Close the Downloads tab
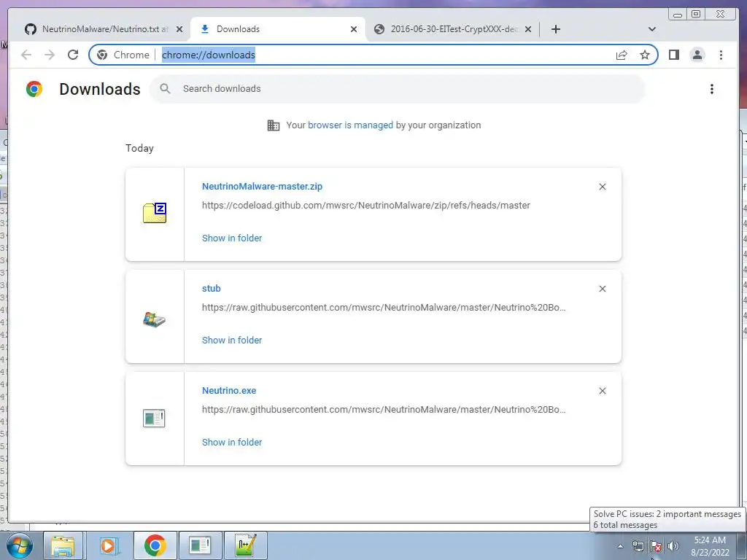The image size is (747, 560). 354,29
